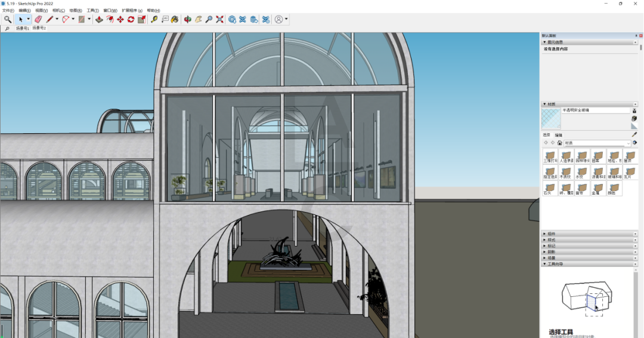Open the 视图(V) menu
This screenshot has width=644, height=338.
click(x=42, y=11)
